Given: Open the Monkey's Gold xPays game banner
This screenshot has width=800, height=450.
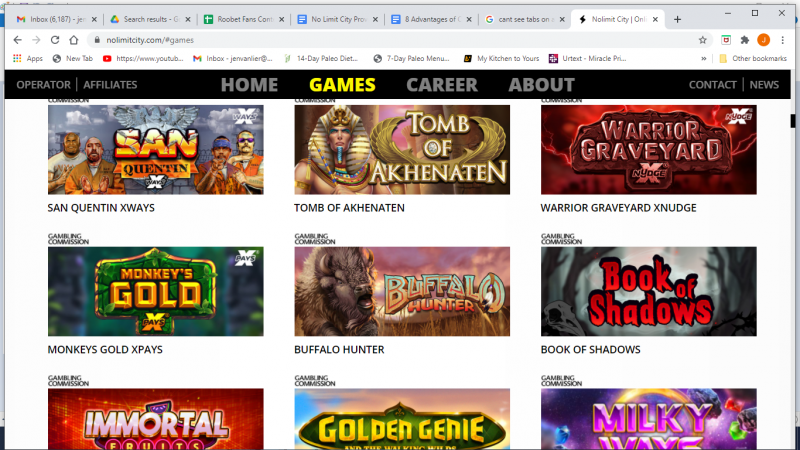Looking at the screenshot, I should coord(156,291).
